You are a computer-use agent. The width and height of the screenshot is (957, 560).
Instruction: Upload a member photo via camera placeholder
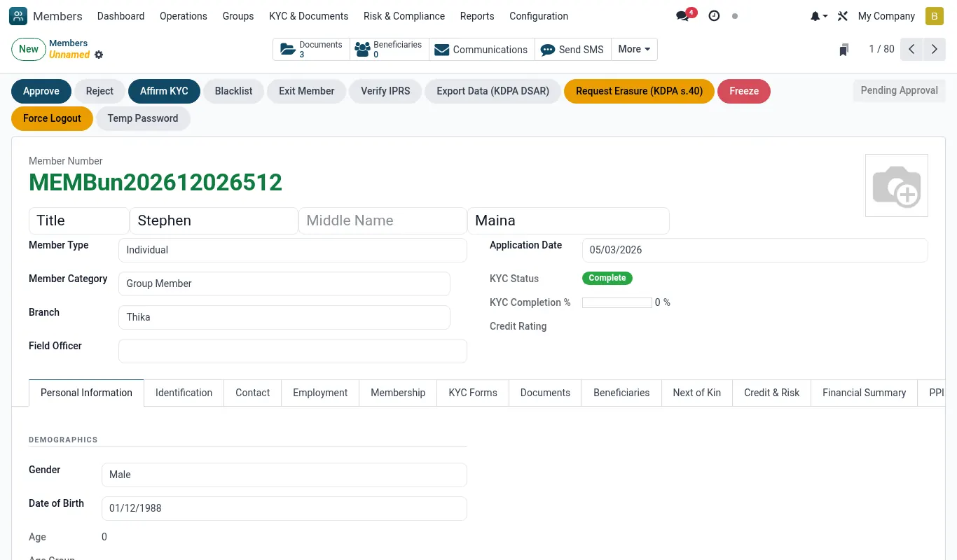897,185
